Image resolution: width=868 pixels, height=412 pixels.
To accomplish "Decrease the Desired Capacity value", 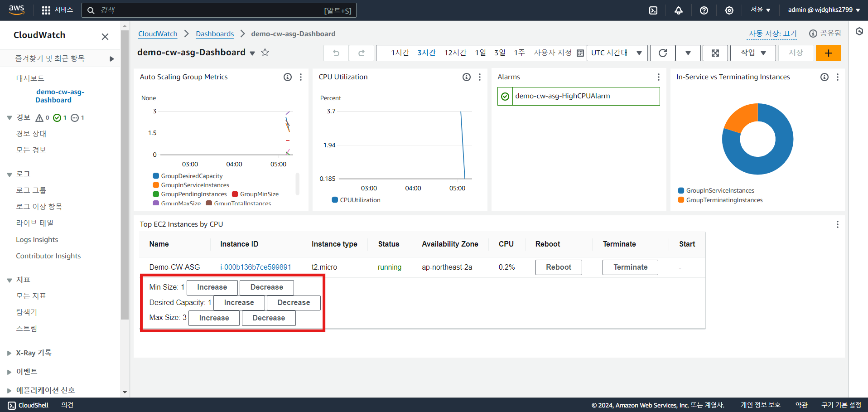I will coord(294,303).
